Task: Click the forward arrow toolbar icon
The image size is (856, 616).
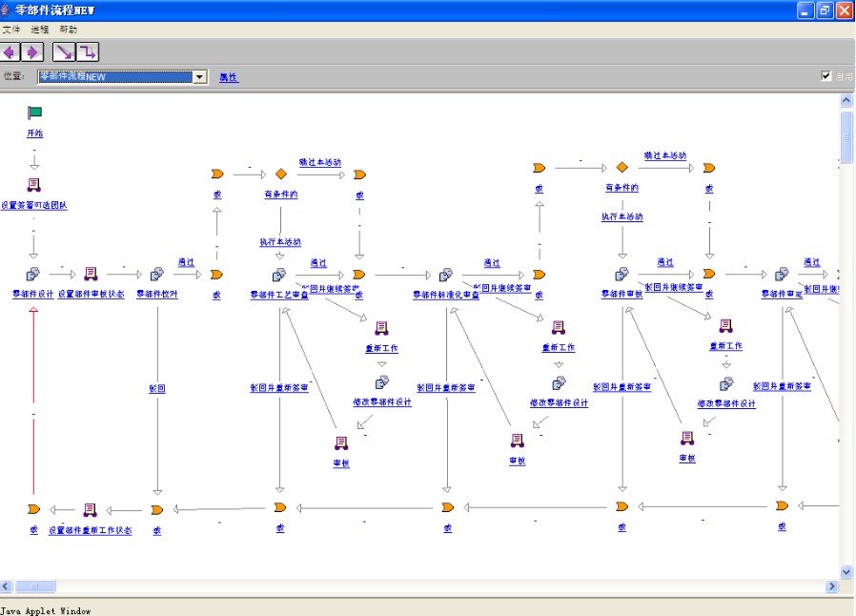Action: pos(31,51)
